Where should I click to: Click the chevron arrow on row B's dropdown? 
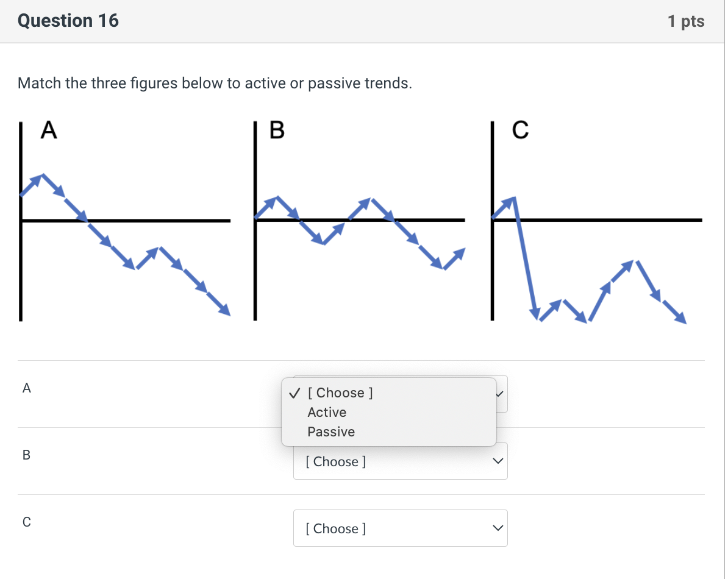(498, 461)
